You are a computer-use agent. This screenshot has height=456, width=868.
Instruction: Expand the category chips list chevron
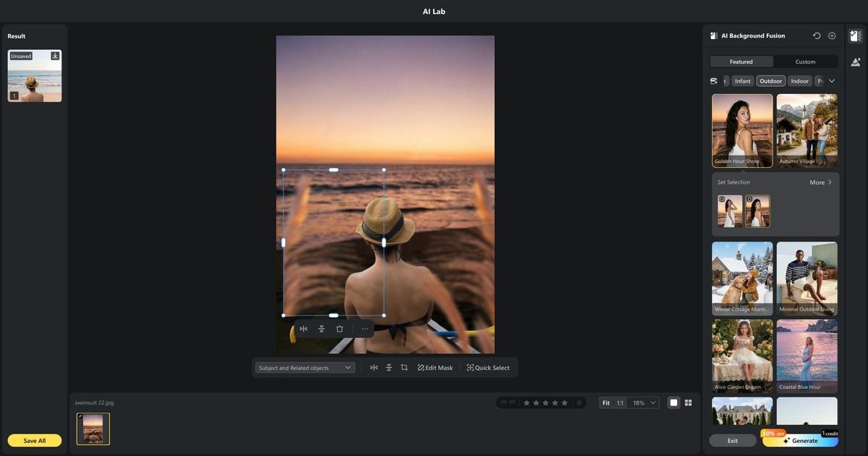coord(832,81)
